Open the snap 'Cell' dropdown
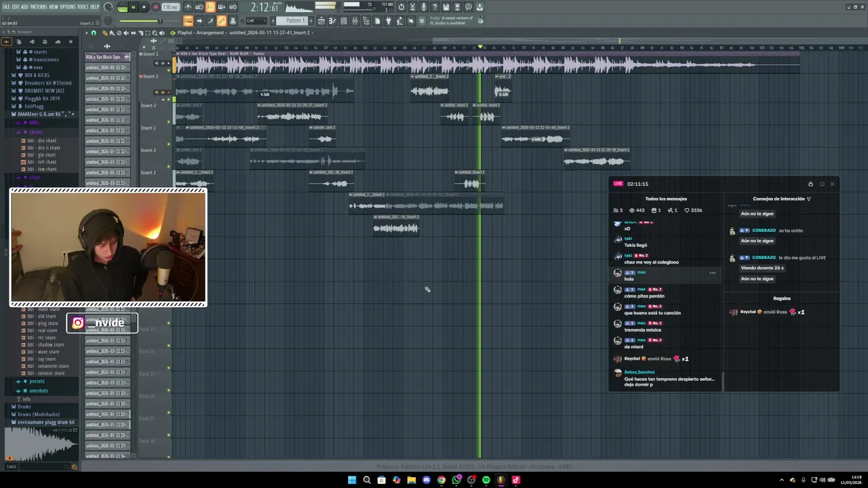Image resolution: width=868 pixels, height=488 pixels. pos(256,21)
